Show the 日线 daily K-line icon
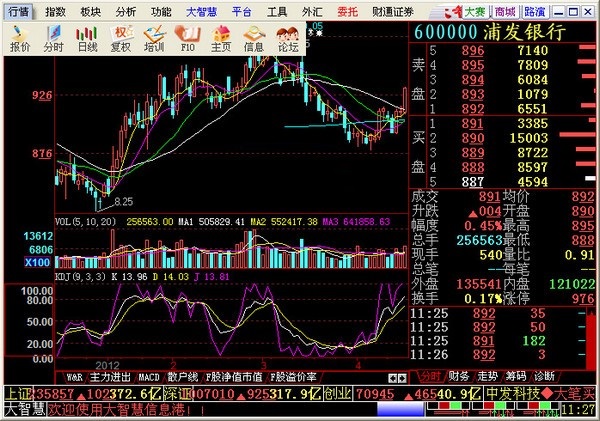Image resolution: width=600 pixels, height=421 pixels. tap(87, 39)
